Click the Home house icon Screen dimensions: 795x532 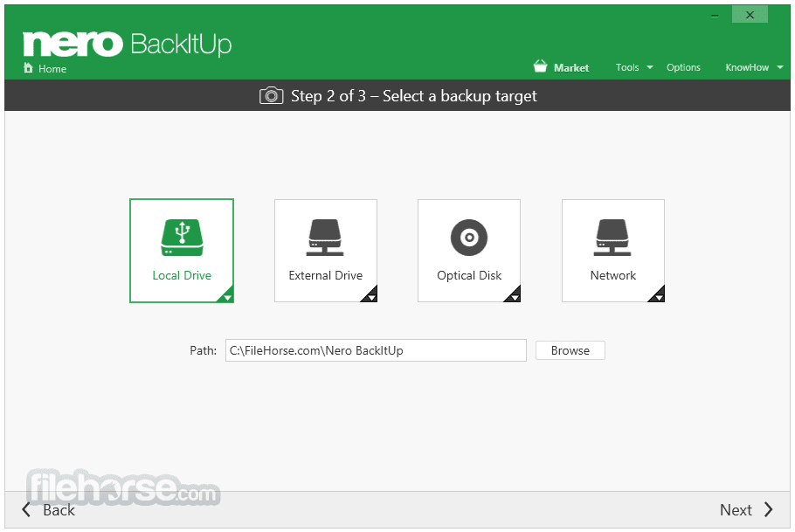click(x=28, y=68)
